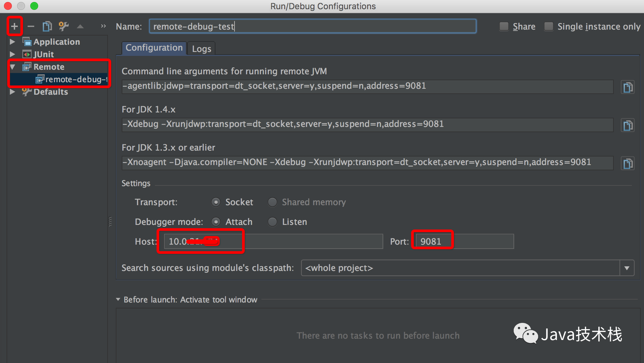Click the plus icon to add configuration
644x363 pixels.
(14, 26)
